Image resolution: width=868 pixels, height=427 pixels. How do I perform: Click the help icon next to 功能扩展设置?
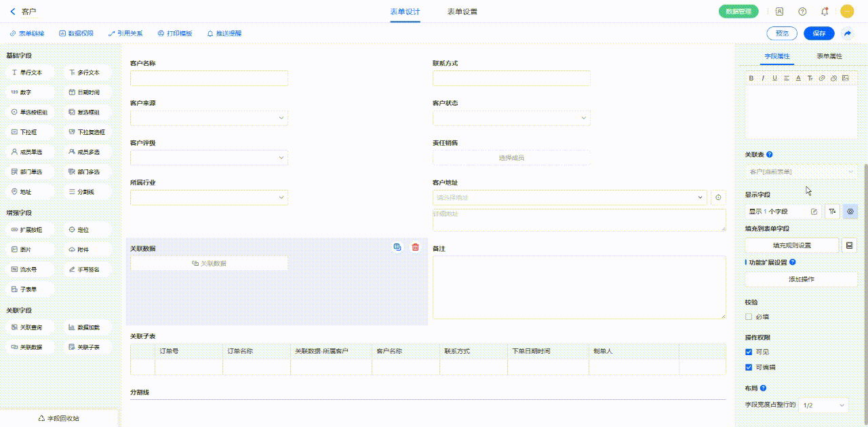click(x=793, y=262)
